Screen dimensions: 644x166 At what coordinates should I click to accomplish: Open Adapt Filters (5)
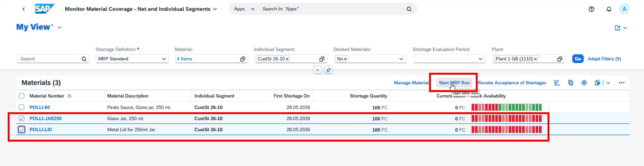tap(604, 59)
